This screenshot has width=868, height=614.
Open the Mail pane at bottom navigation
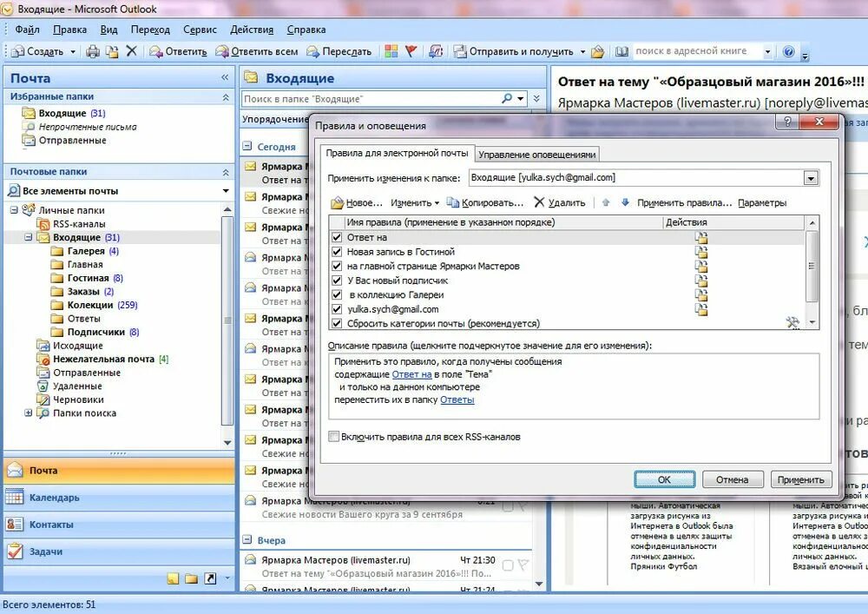tap(119, 470)
